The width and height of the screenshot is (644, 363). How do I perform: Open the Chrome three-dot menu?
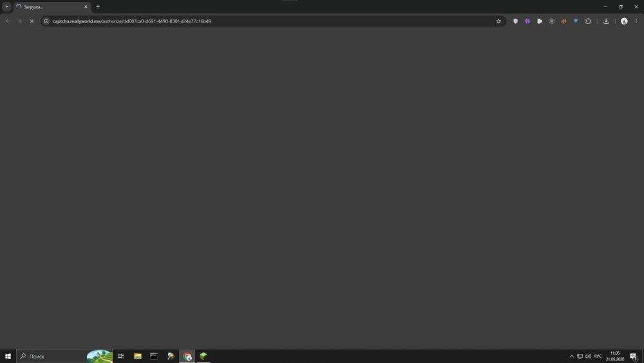pyautogui.click(x=636, y=21)
